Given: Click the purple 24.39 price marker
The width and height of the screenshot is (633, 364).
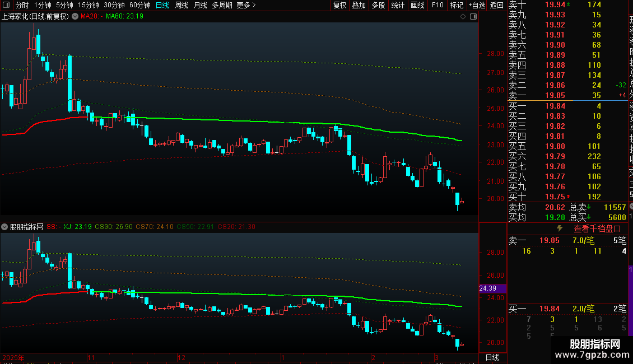Looking at the screenshot, I should pyautogui.click(x=492, y=288).
